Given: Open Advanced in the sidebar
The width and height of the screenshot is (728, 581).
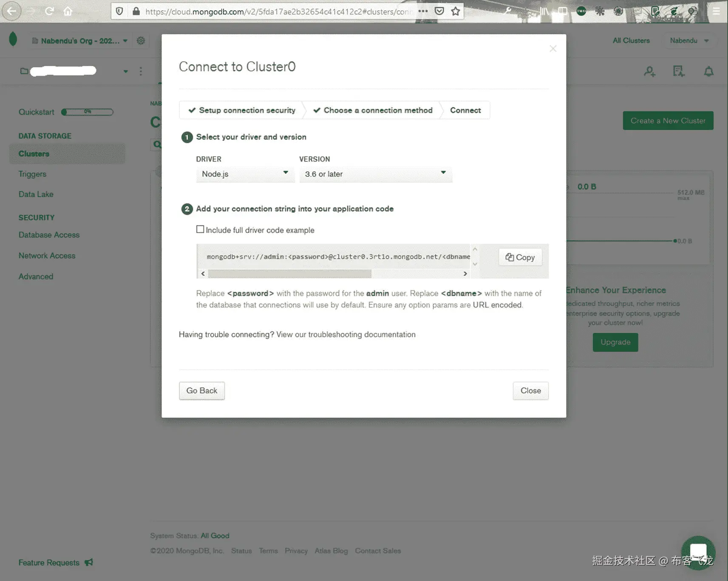Looking at the screenshot, I should pyautogui.click(x=36, y=276).
